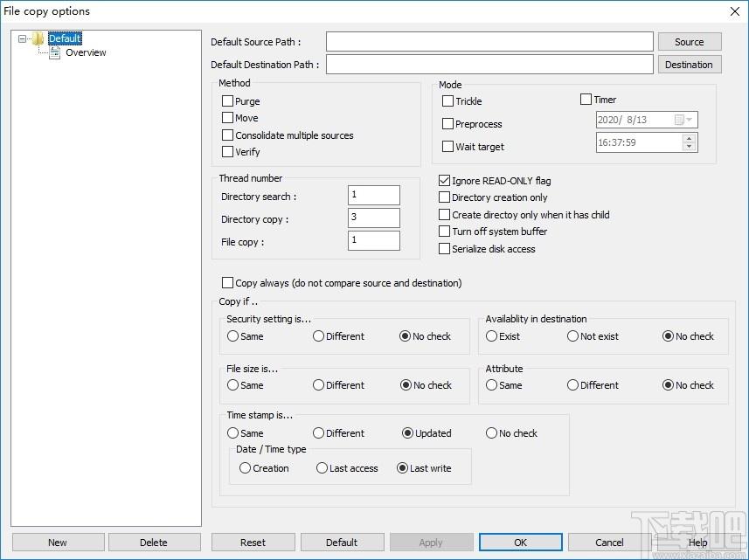Click the Default folder icon in tree
This screenshot has height=560, width=749.
click(x=38, y=38)
